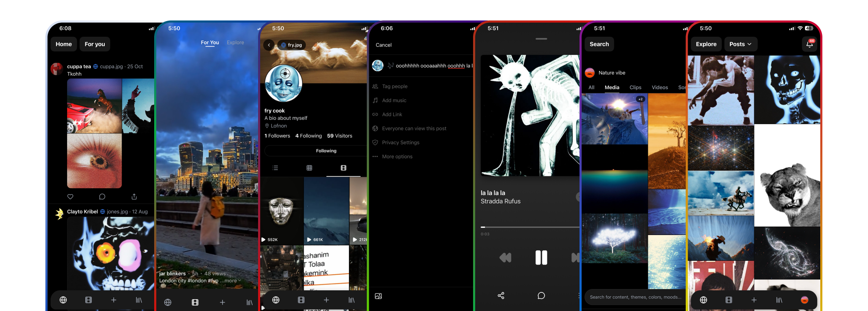The height and width of the screenshot is (311, 868).
Task: Rewind the la la la la track
Action: 505,257
